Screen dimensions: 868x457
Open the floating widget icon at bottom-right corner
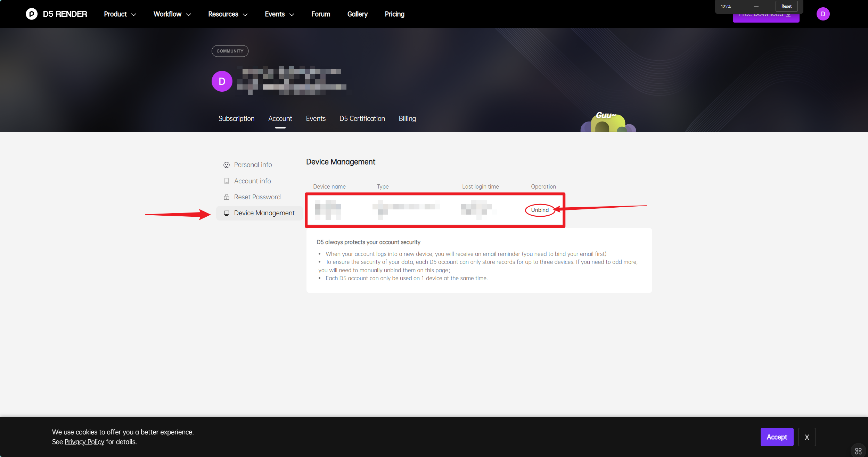[x=858, y=451]
